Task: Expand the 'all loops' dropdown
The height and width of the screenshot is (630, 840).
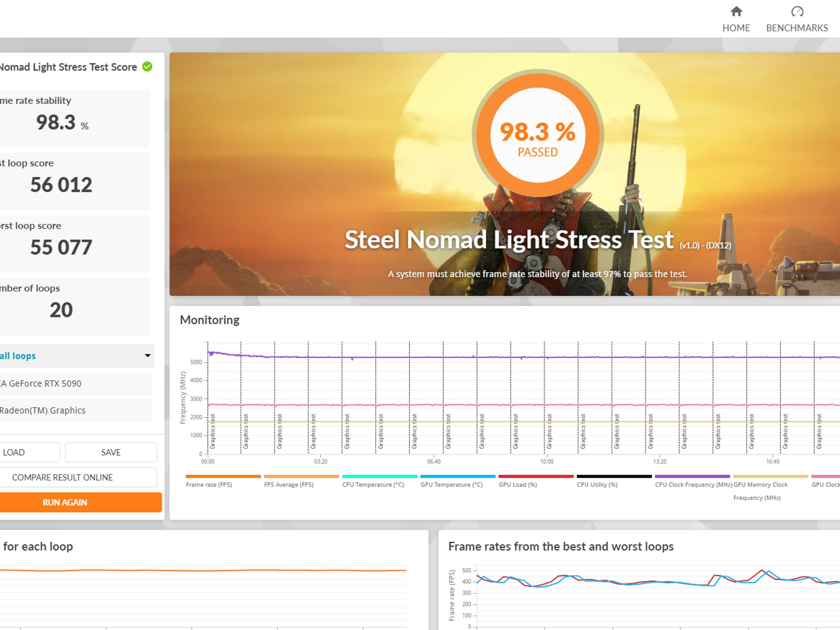Action: [x=77, y=356]
